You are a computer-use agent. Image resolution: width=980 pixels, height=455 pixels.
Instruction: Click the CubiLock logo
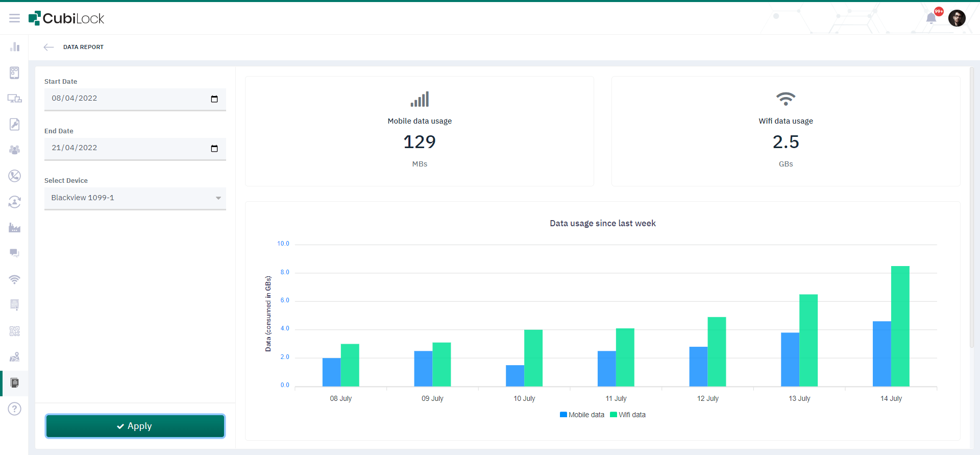[66, 18]
